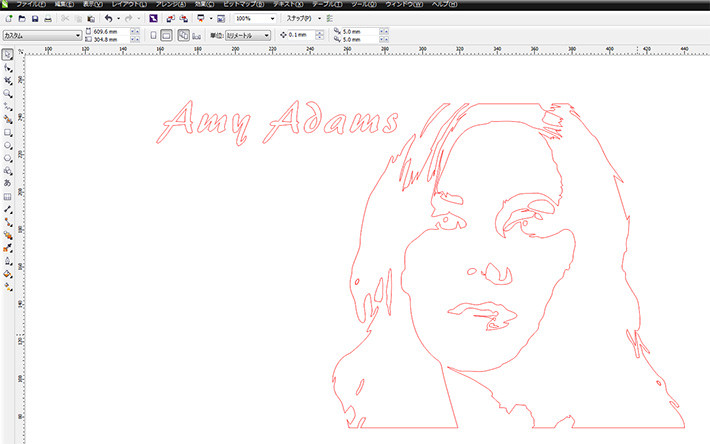The height and width of the screenshot is (444, 710).
Task: Apply page layout to all pages
Action: coord(183,35)
